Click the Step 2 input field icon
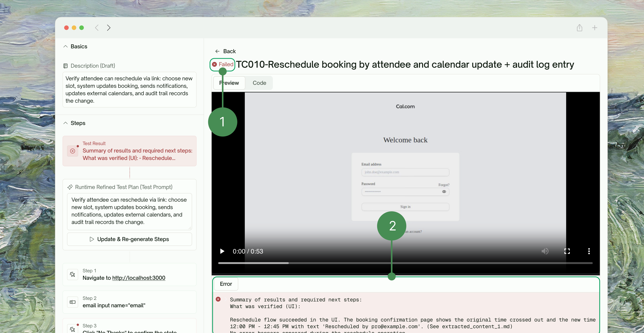This screenshot has width=644, height=333. click(x=73, y=302)
